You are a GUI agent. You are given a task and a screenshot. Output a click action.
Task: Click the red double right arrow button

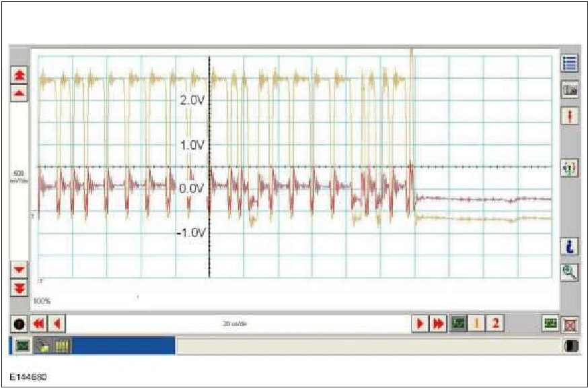(439, 323)
